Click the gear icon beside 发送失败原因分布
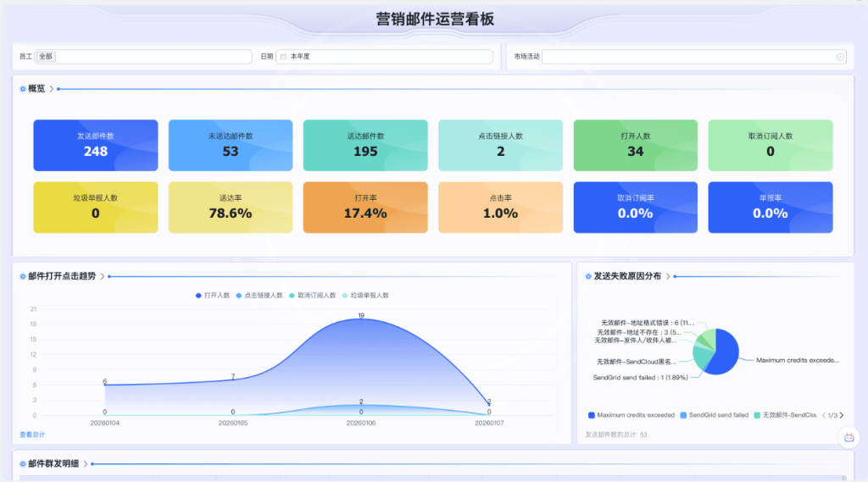This screenshot has width=868, height=482. [587, 276]
